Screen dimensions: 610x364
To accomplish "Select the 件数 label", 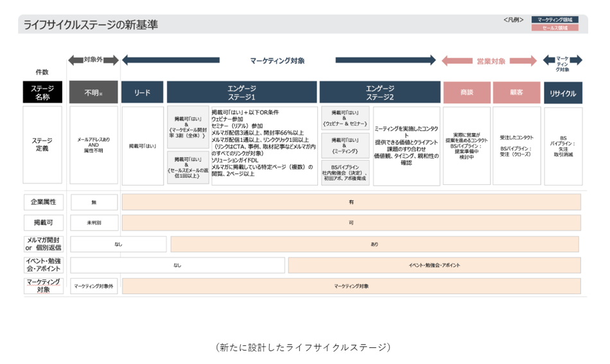I will click(42, 72).
